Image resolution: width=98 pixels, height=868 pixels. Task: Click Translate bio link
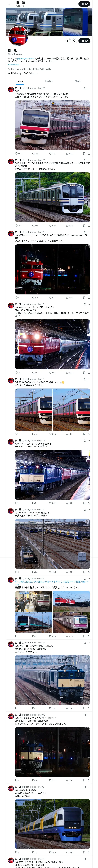14,65
